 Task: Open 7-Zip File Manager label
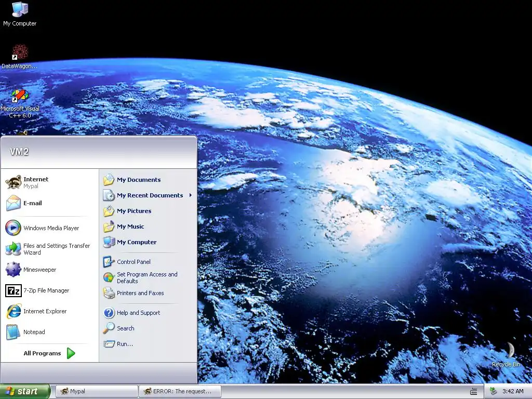click(x=46, y=290)
